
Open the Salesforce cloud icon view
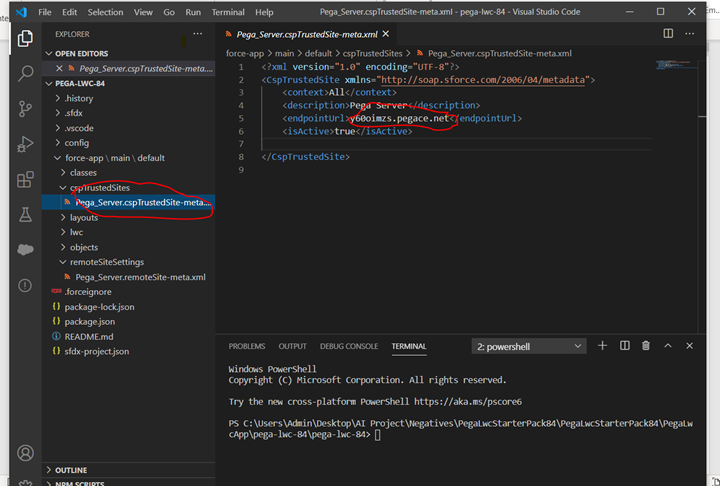[25, 249]
